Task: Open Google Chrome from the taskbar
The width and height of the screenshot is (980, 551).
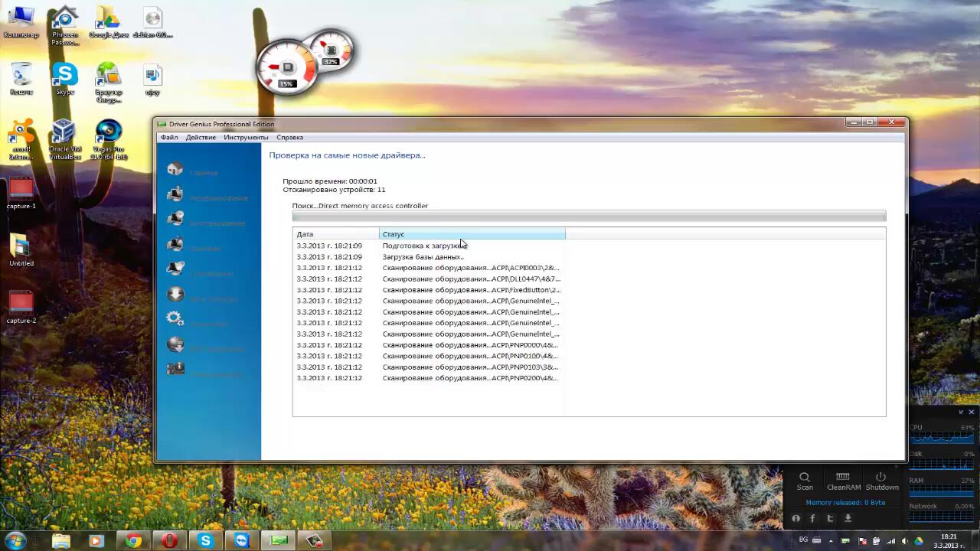Action: pyautogui.click(x=133, y=541)
